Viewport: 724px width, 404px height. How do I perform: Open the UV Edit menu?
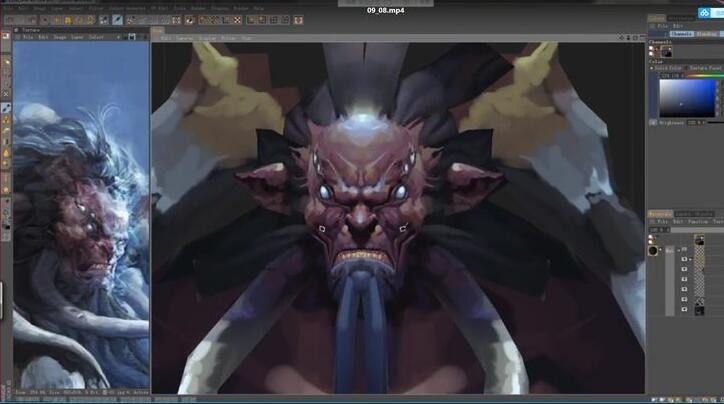pyautogui.click(x=159, y=8)
